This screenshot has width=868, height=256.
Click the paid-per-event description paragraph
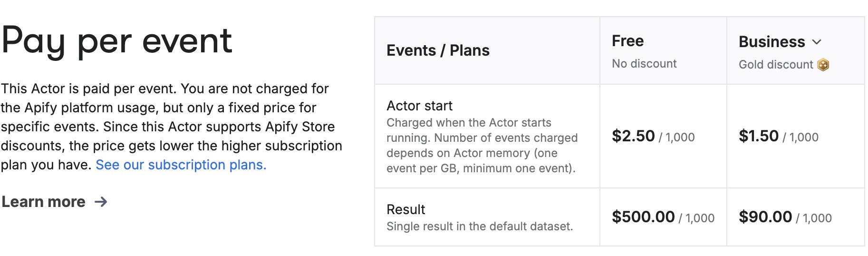(x=171, y=127)
